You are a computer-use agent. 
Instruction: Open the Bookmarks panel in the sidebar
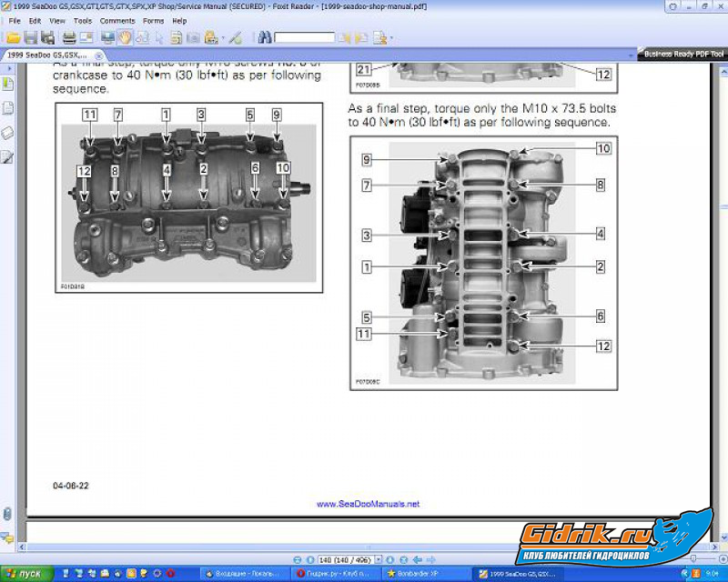click(7, 84)
